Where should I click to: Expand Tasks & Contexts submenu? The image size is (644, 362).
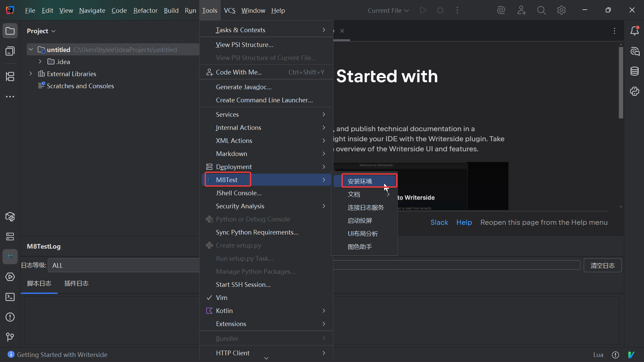click(x=266, y=30)
